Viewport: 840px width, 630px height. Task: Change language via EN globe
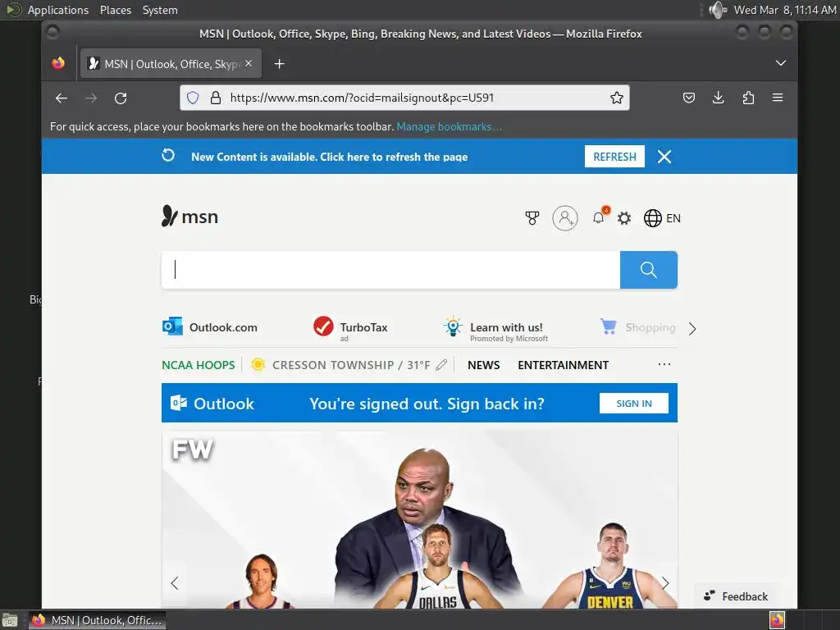tap(662, 218)
